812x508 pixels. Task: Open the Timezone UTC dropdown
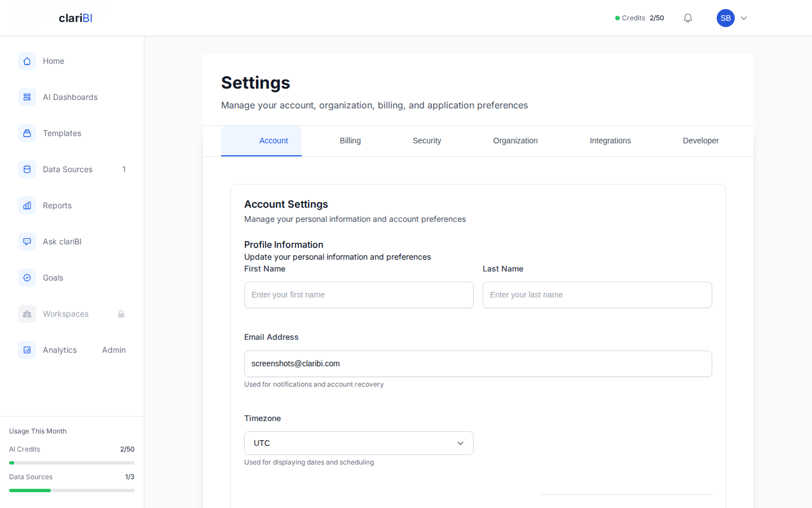359,443
